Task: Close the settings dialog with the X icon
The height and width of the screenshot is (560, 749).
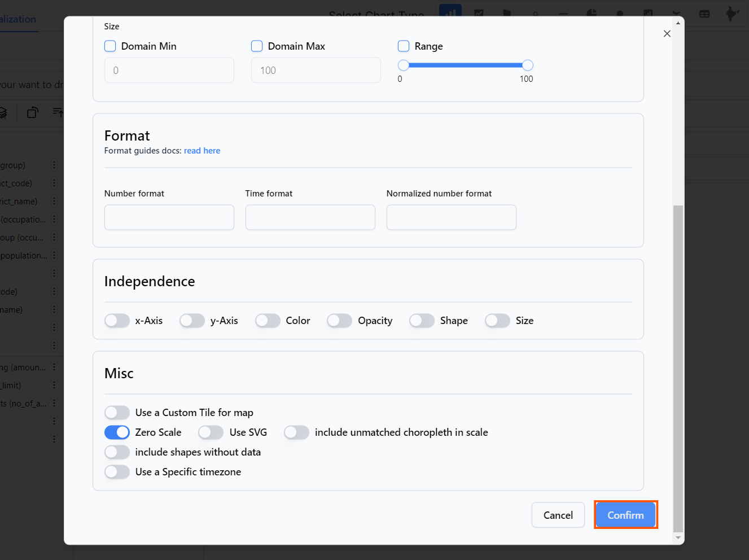Action: (667, 34)
